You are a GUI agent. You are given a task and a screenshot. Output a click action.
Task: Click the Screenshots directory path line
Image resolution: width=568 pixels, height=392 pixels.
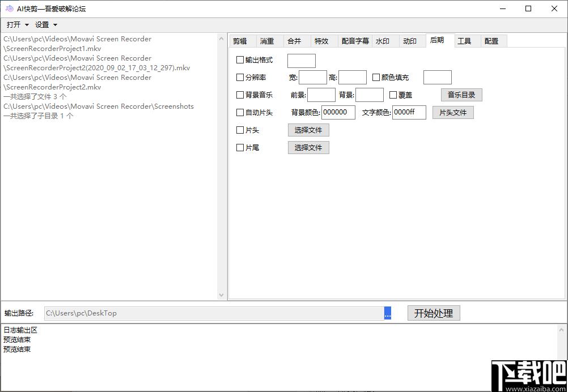(99, 106)
